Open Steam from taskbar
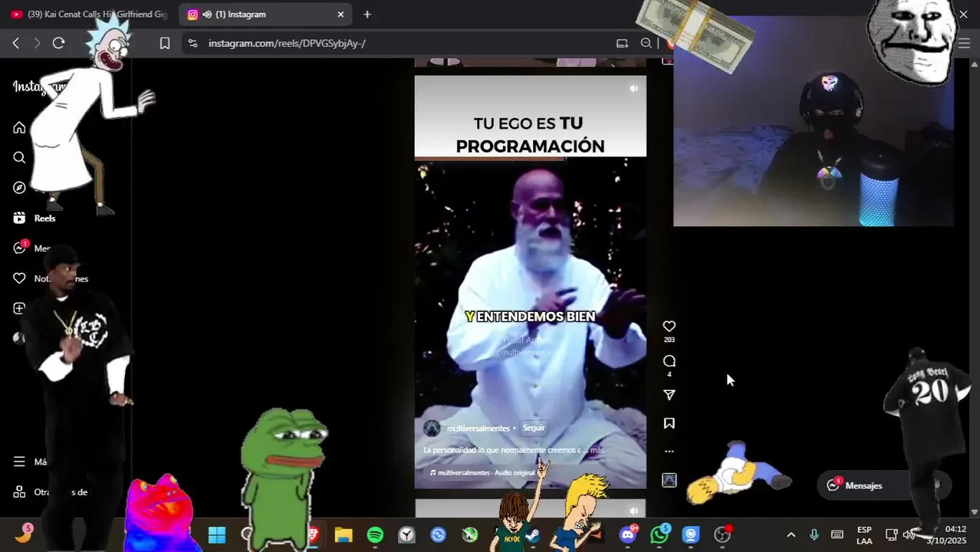 (532, 535)
